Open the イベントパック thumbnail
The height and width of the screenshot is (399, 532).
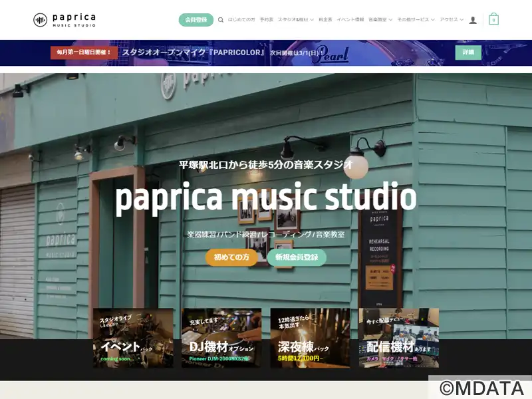[133, 338]
